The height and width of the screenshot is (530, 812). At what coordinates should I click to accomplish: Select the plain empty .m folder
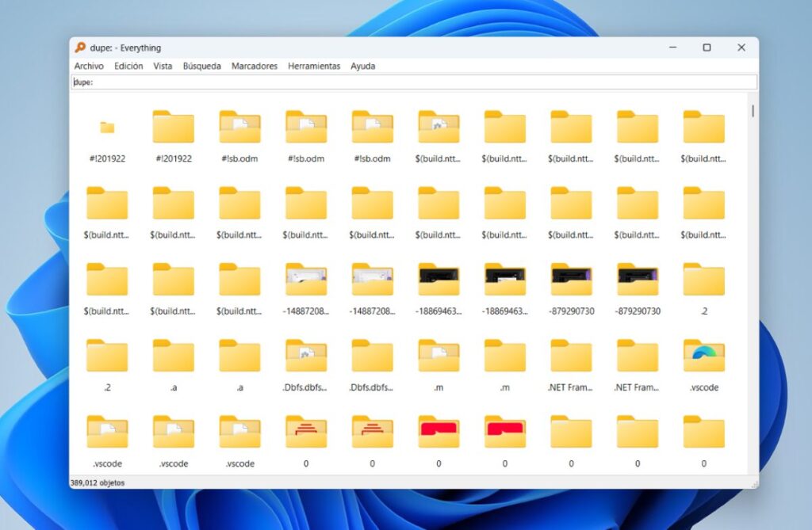pos(505,356)
